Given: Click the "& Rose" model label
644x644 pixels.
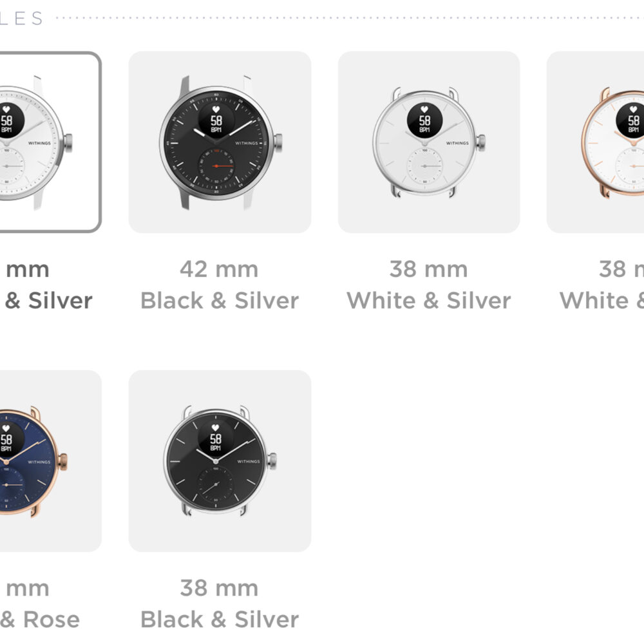Looking at the screenshot, I should [x=40, y=620].
